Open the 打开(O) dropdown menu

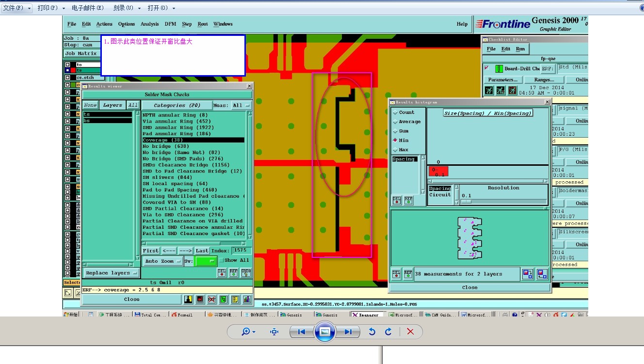[x=161, y=8]
